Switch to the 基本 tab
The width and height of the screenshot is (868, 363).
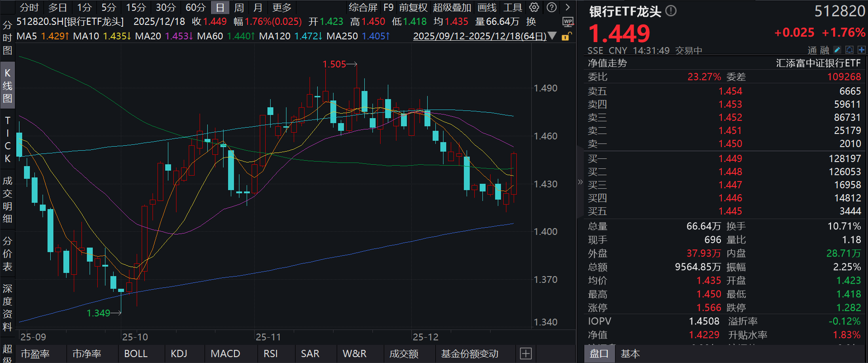pos(630,353)
